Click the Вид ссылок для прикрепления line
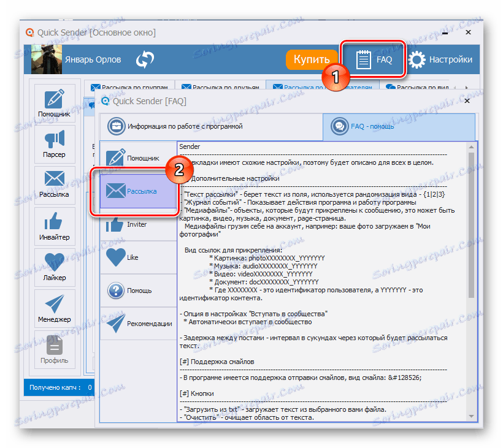Viewport: 503px width, 448px height. coord(234,250)
